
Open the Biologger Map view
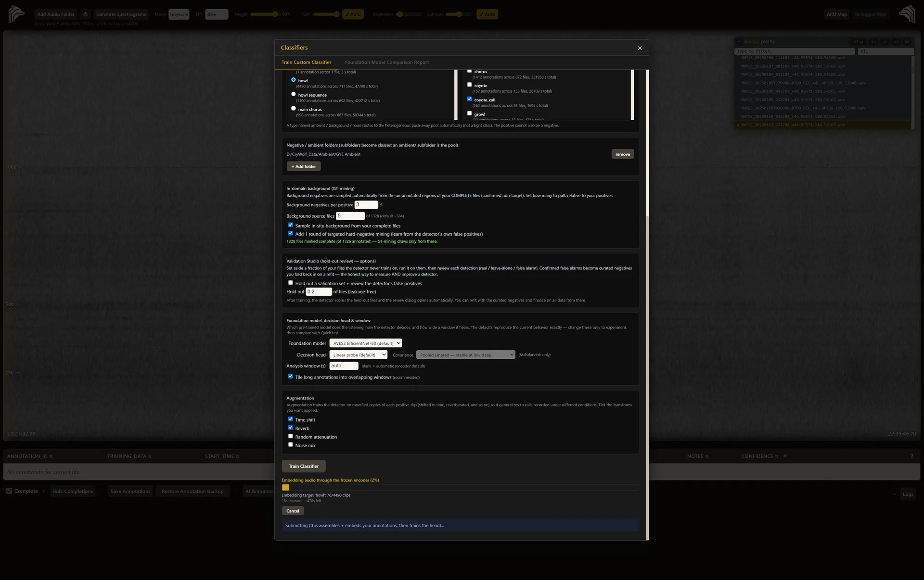[x=870, y=14]
